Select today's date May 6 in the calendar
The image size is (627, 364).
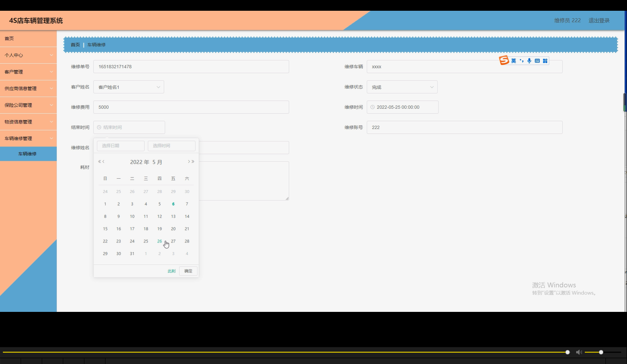[x=173, y=204]
